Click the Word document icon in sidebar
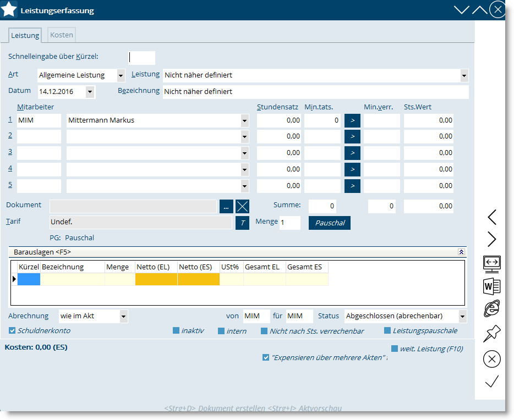 click(x=491, y=286)
